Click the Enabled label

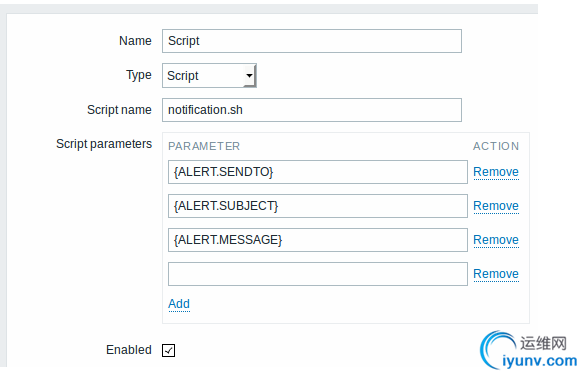click(x=129, y=350)
